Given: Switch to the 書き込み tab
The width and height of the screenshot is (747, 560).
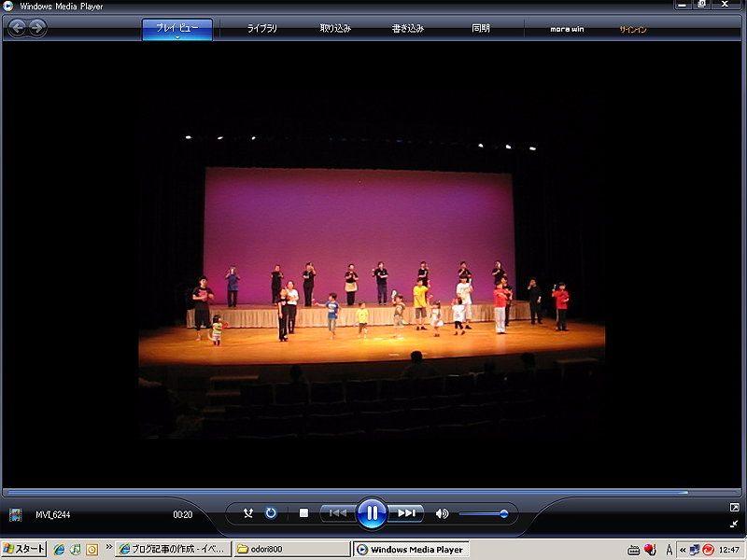Looking at the screenshot, I should coord(408,29).
